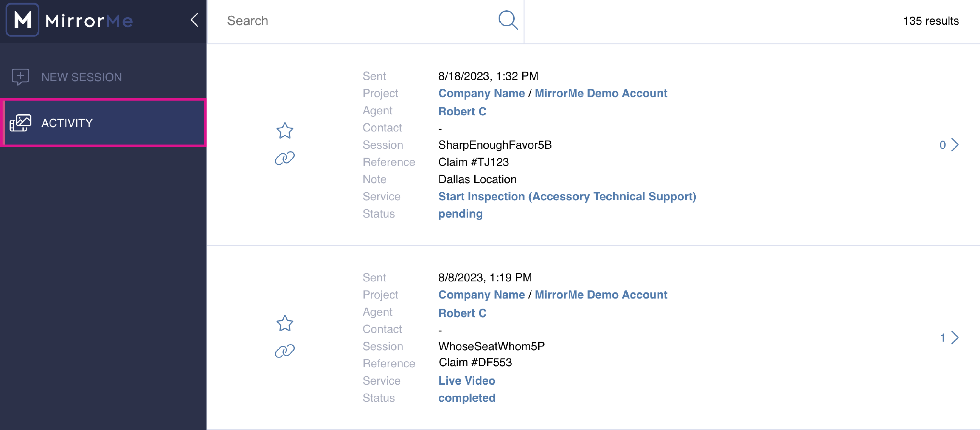Collapse the sidebar with the left chevron
Viewport: 980px width, 430px height.
click(x=194, y=20)
